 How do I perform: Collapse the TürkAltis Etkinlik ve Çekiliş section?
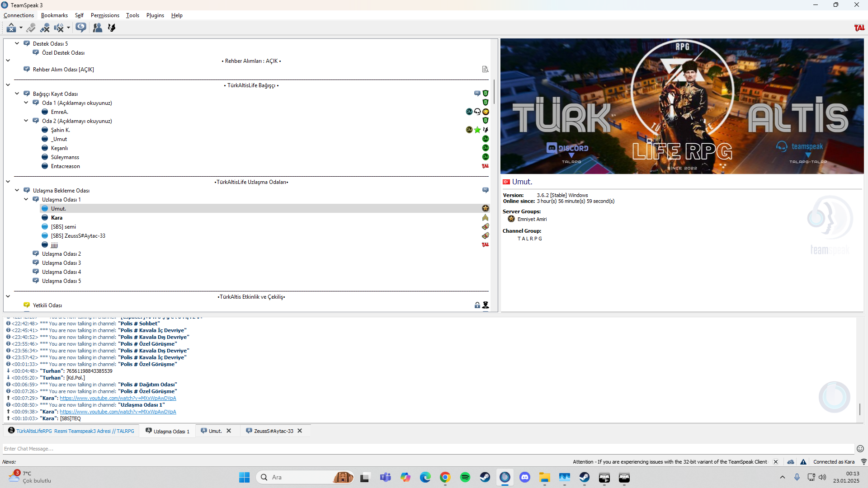(x=8, y=296)
